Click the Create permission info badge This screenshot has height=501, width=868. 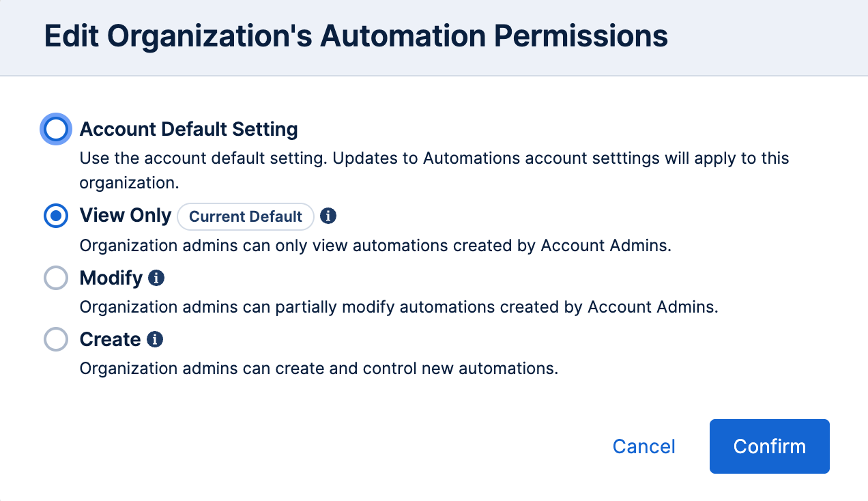click(156, 339)
